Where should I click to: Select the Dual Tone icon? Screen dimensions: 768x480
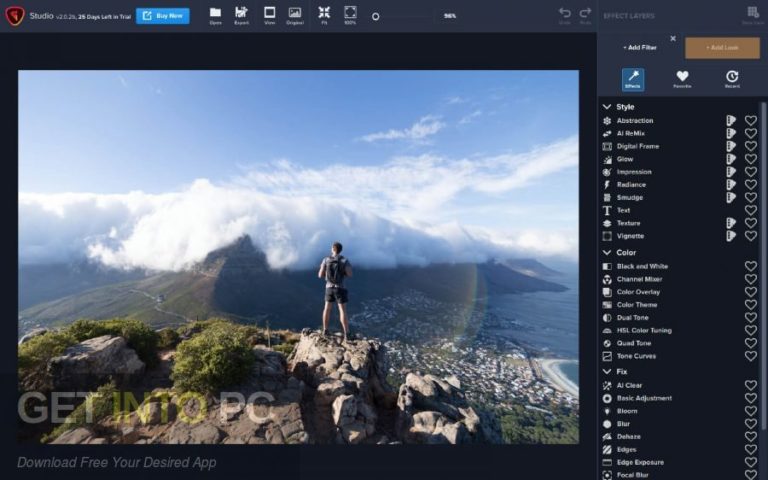point(607,317)
